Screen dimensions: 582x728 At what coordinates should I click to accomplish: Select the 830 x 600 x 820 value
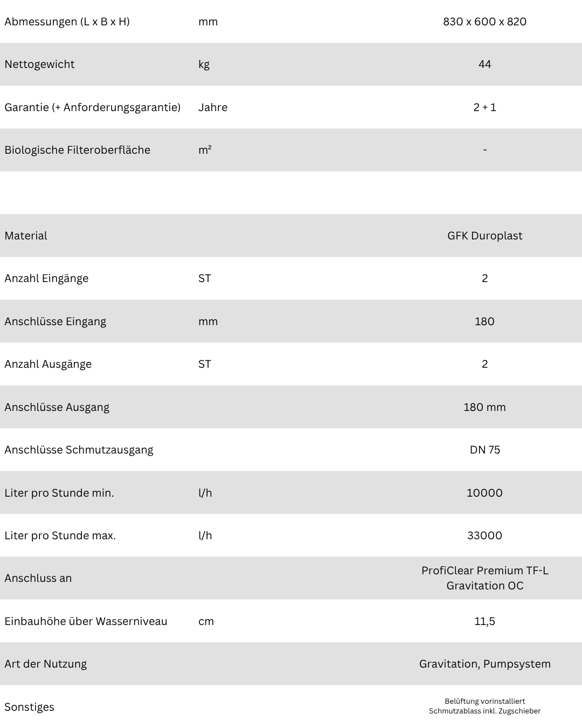[x=484, y=22]
